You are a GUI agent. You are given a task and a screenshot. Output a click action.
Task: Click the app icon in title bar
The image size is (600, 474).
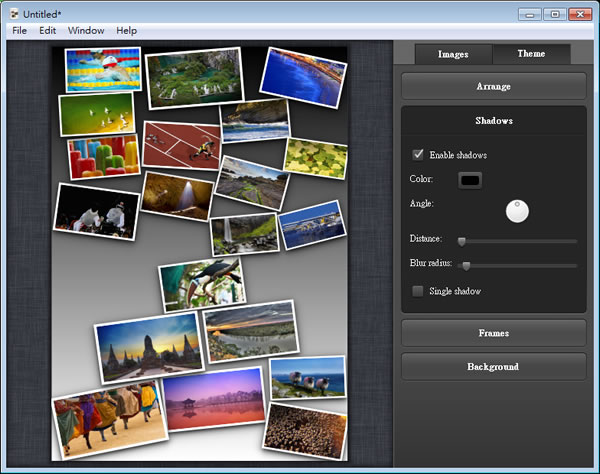(x=15, y=14)
